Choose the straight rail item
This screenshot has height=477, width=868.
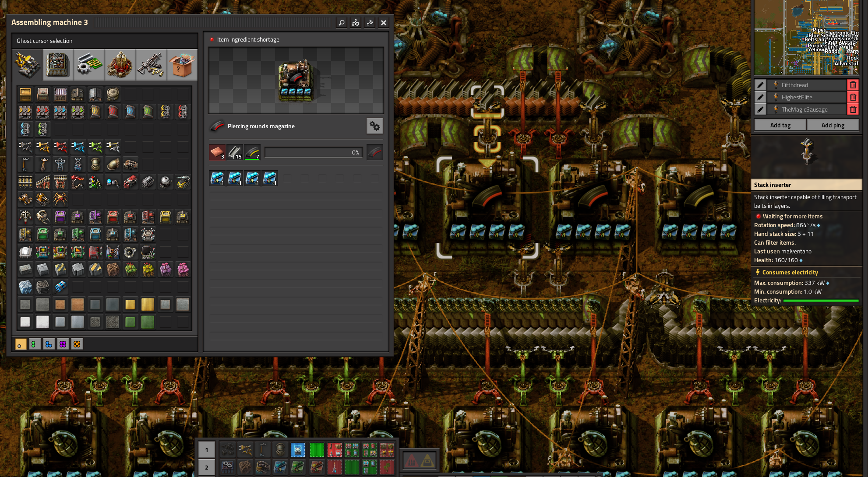point(25,182)
